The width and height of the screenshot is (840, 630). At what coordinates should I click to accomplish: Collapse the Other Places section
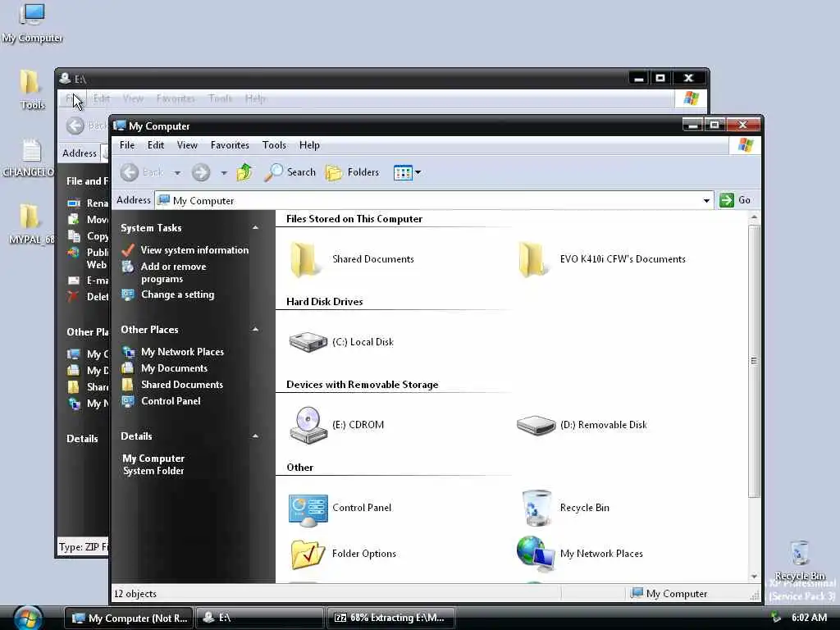click(x=256, y=330)
